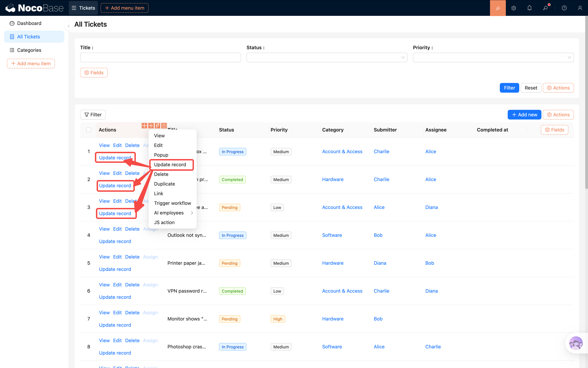Viewport: 588px width, 368px height.
Task: Open the AI employees avatar chat bubble
Action: pos(576,343)
